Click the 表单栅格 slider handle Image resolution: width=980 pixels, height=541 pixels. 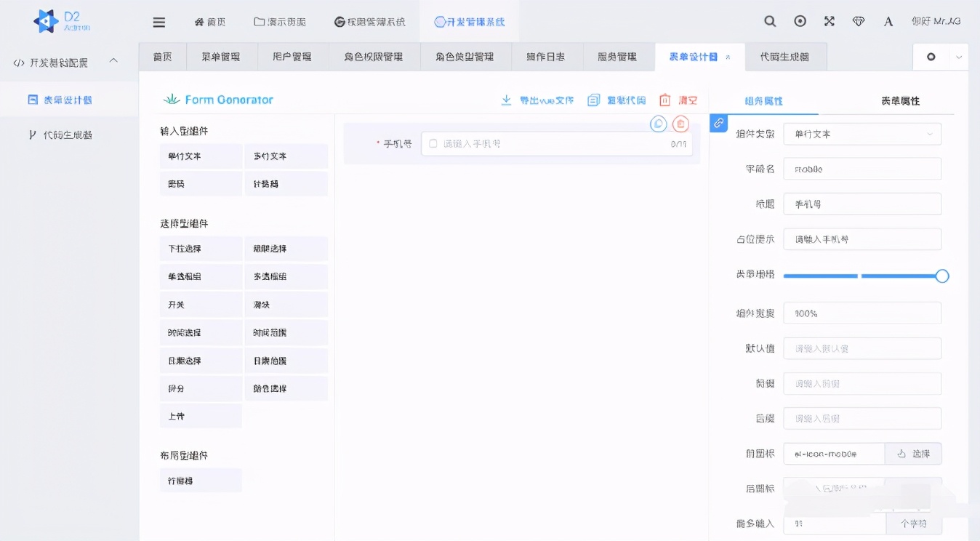(943, 276)
